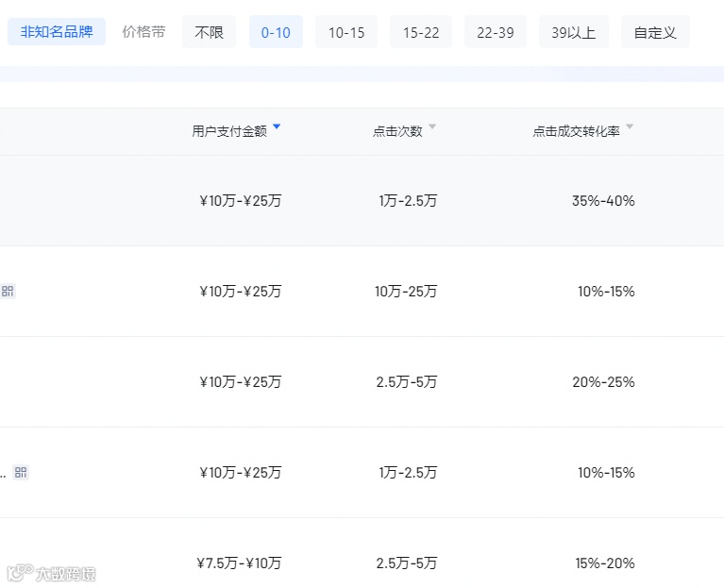Viewport: 724px width, 588px height.
Task: Sort by 点击次数 arrow
Action: click(432, 126)
